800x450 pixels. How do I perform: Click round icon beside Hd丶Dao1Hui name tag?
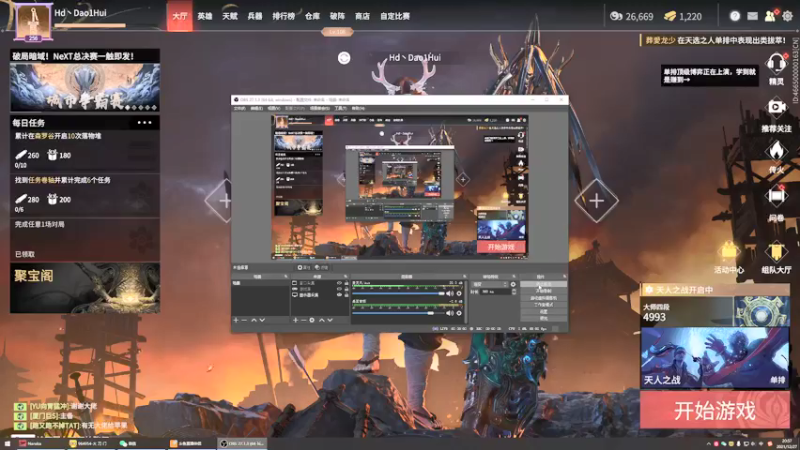344,58
